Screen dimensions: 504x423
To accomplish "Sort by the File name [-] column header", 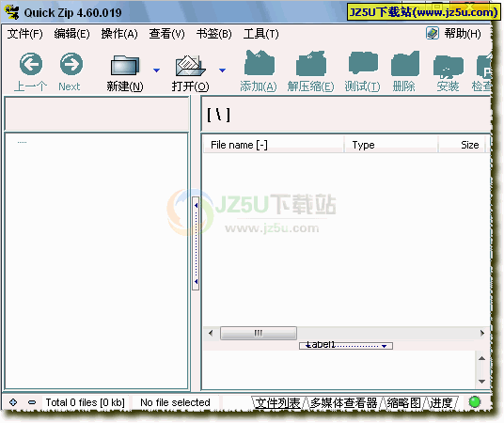I will point(274,145).
